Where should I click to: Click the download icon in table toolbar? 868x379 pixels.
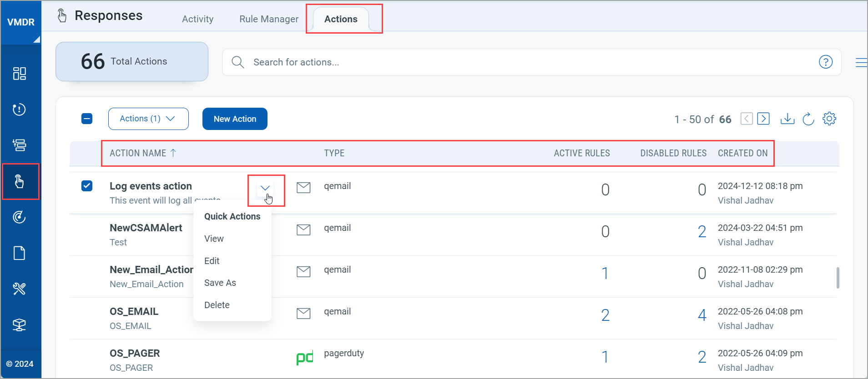click(787, 119)
